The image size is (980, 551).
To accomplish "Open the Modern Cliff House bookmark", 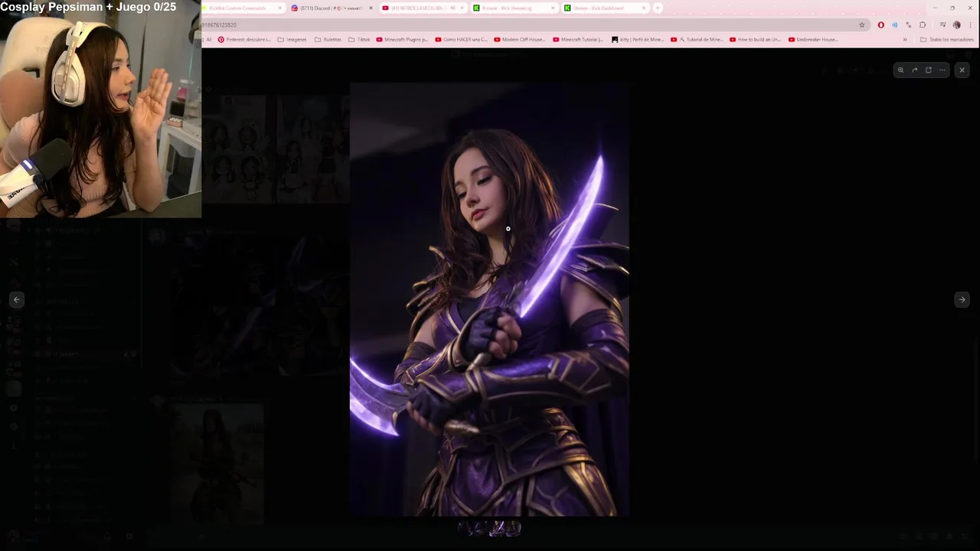I will (520, 39).
